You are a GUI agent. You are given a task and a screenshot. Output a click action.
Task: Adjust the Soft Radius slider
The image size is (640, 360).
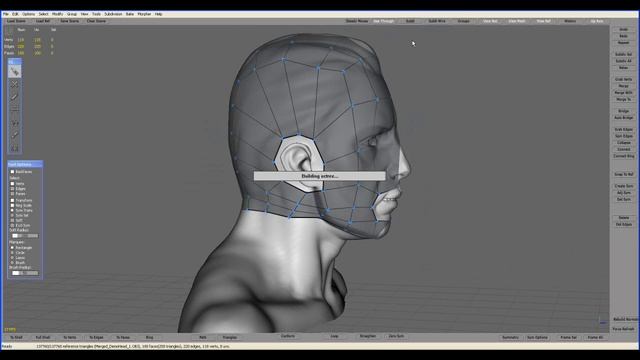point(24,236)
